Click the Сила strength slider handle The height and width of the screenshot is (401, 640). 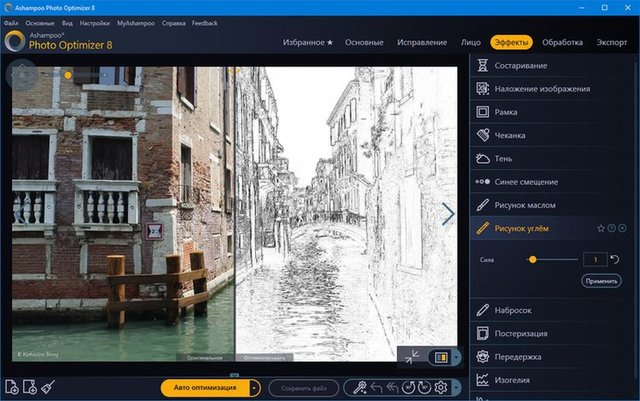click(x=533, y=259)
